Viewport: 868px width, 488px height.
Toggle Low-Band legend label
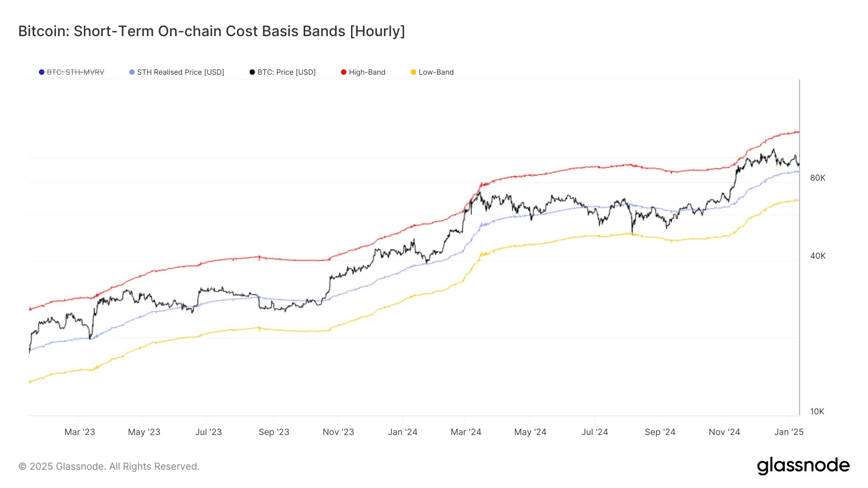tap(436, 72)
